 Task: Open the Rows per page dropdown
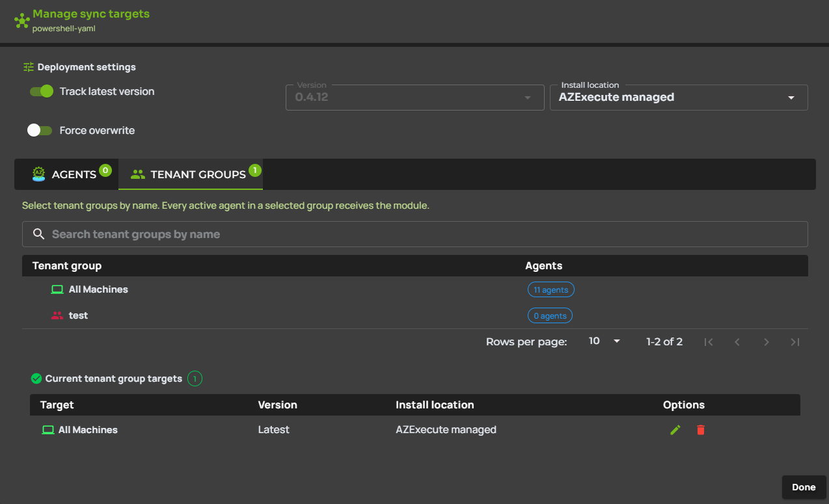point(605,341)
